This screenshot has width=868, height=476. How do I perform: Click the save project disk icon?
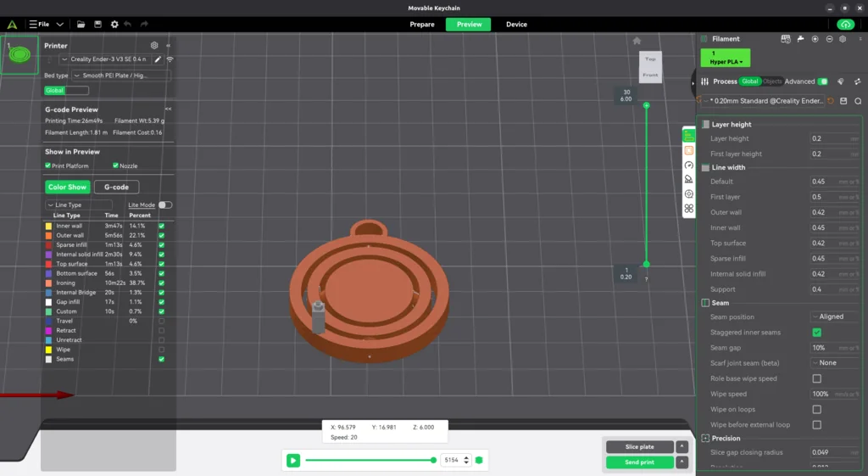pos(97,25)
